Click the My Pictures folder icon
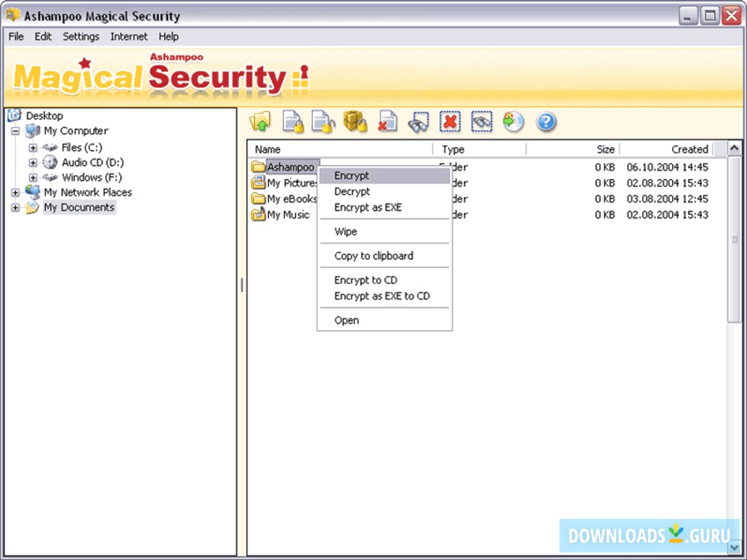Viewport: 747px width, 560px height. pyautogui.click(x=258, y=182)
